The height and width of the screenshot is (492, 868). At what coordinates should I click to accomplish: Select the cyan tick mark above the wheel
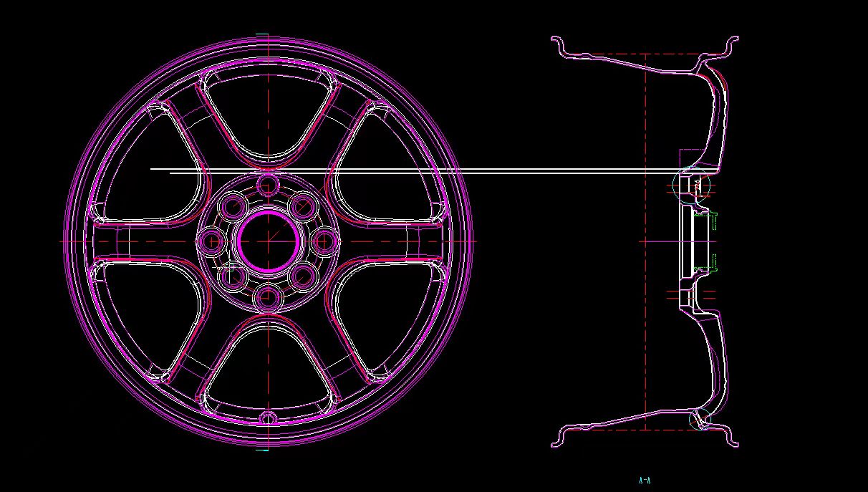[262, 34]
